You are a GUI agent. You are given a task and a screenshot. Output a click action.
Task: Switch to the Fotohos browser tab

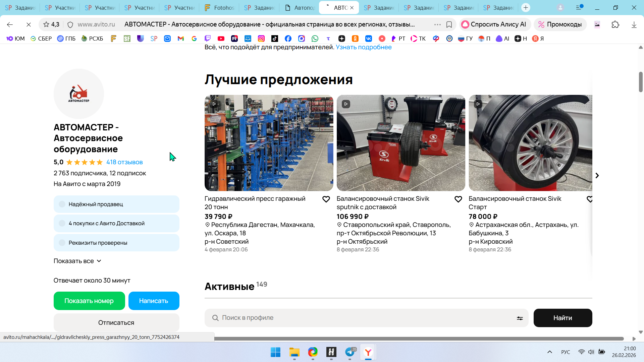click(220, 7)
